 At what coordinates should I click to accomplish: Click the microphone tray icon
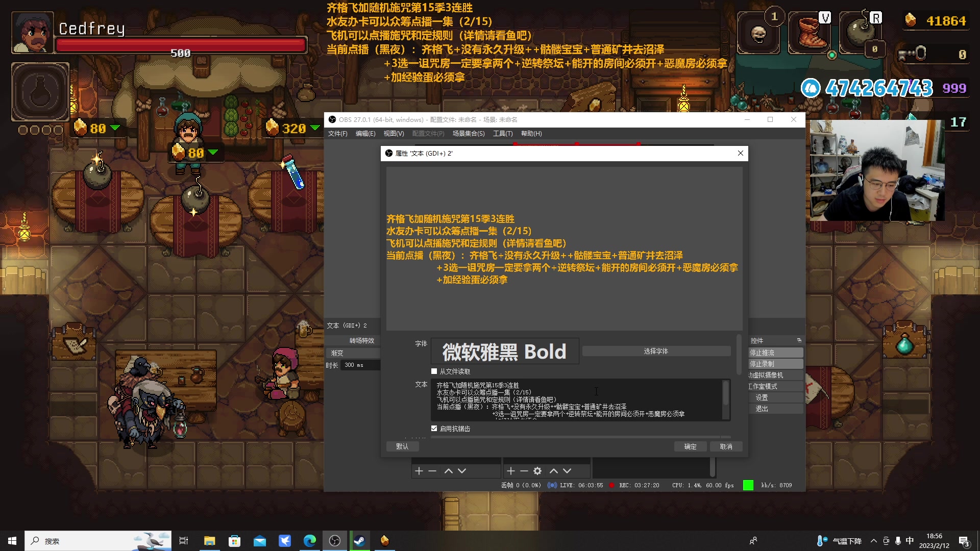pos(898,541)
